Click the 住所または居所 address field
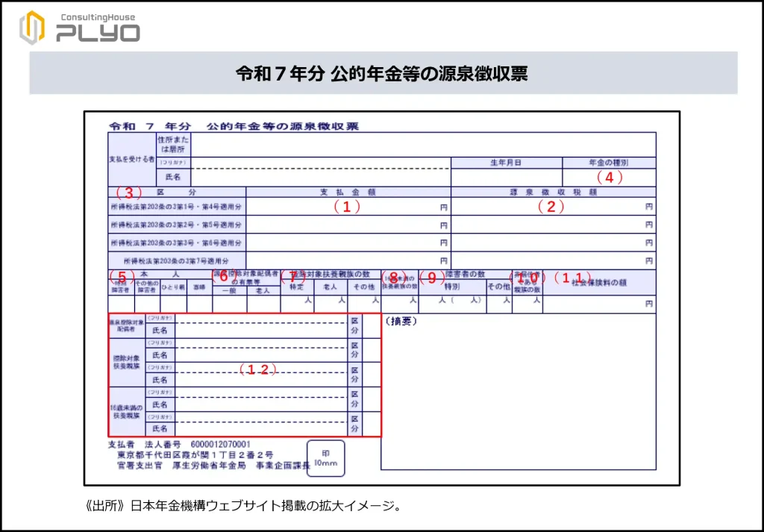 coord(423,144)
